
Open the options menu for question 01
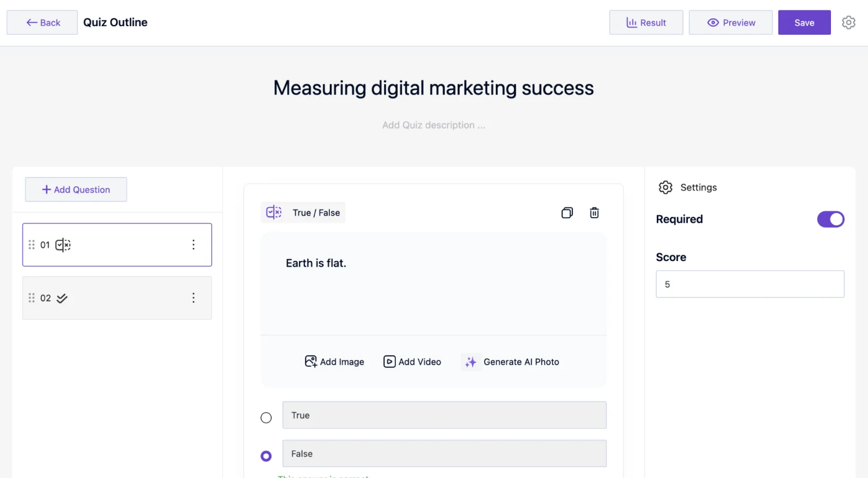(x=194, y=244)
